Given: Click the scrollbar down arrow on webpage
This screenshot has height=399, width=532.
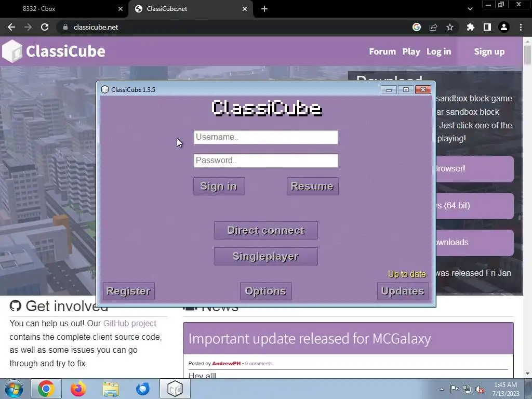Looking at the screenshot, I should [527, 374].
